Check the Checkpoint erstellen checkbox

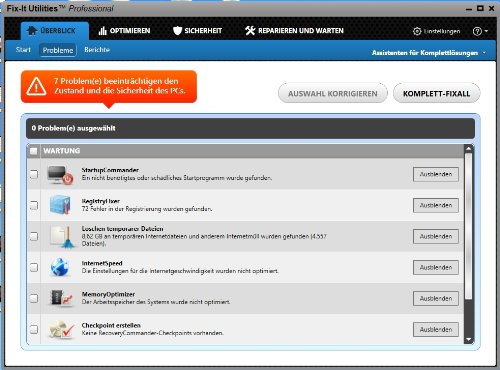34,329
